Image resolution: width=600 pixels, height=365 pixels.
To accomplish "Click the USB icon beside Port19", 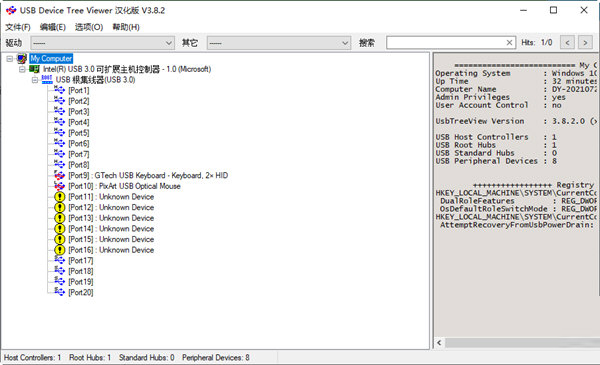I will point(59,282).
